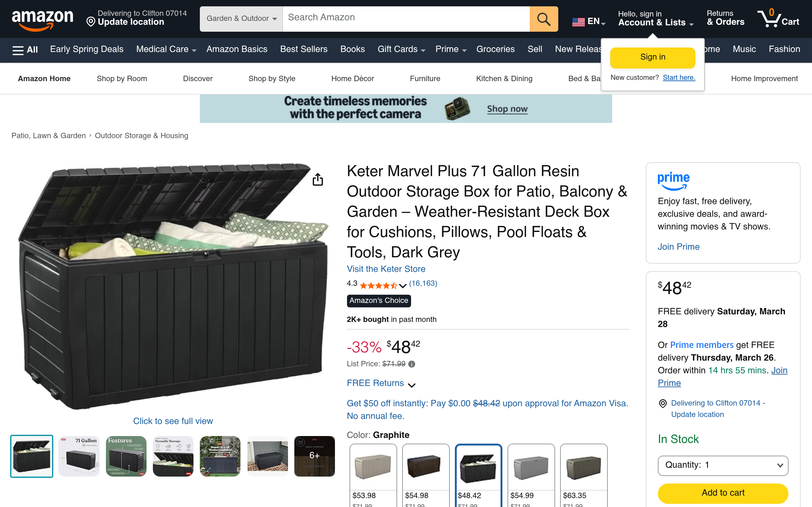The height and width of the screenshot is (507, 812).
Task: Open the Garden & Outdoor search category dropdown
Action: click(x=241, y=19)
